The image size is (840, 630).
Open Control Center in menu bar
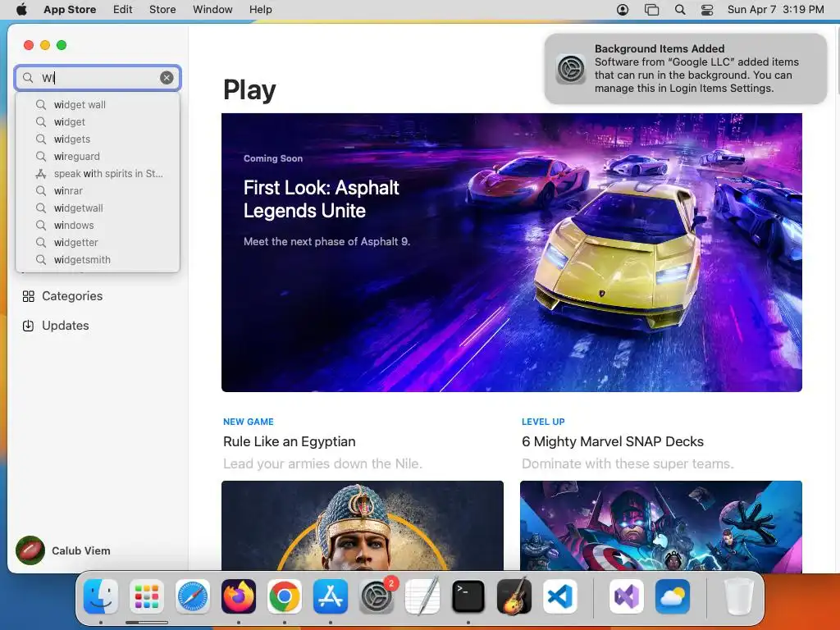(x=707, y=10)
